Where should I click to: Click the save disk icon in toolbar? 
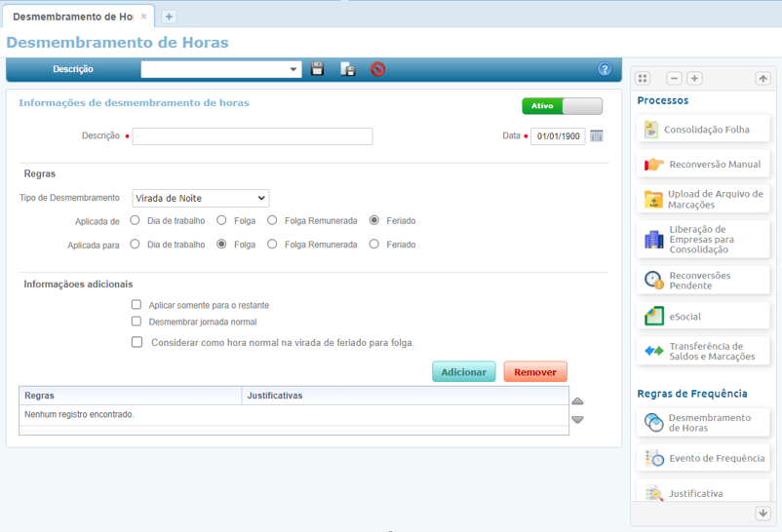coord(317,69)
